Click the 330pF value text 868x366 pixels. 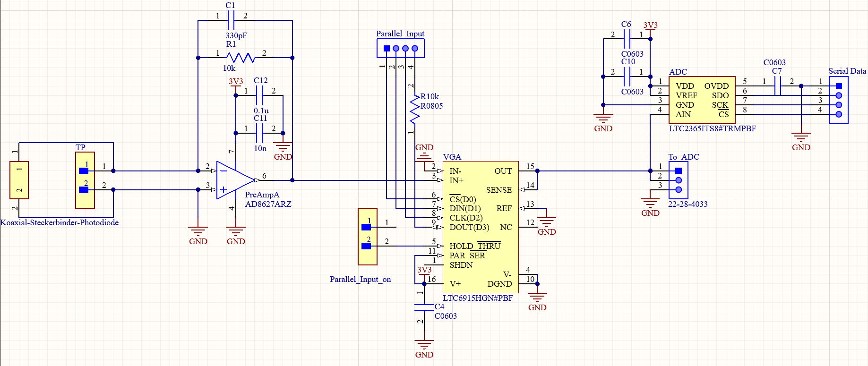point(236,35)
